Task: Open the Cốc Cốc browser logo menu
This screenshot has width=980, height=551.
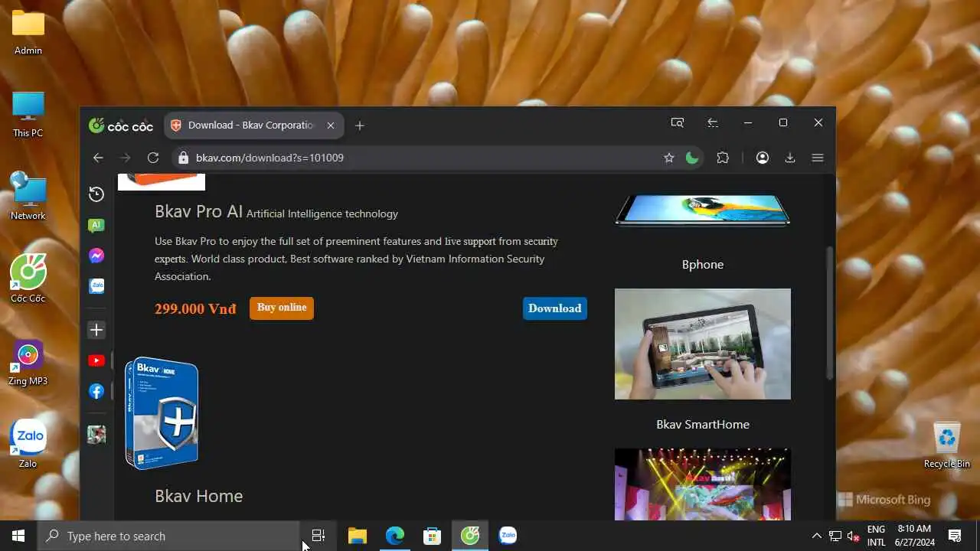Action: pos(121,126)
